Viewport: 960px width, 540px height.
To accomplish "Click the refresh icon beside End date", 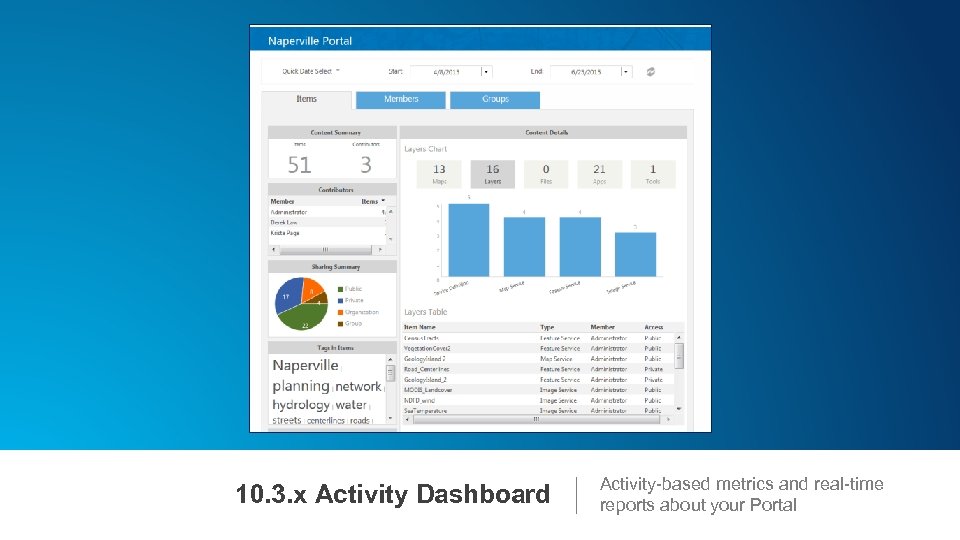I will 650,72.
